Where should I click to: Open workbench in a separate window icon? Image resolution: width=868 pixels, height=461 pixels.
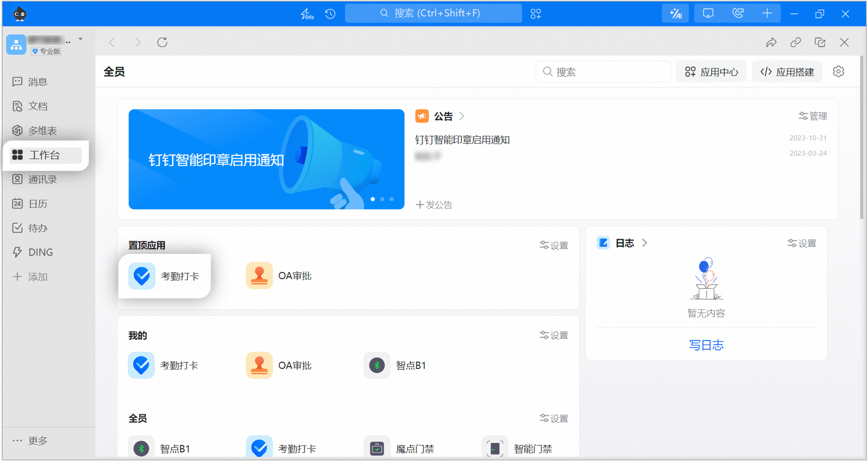820,42
